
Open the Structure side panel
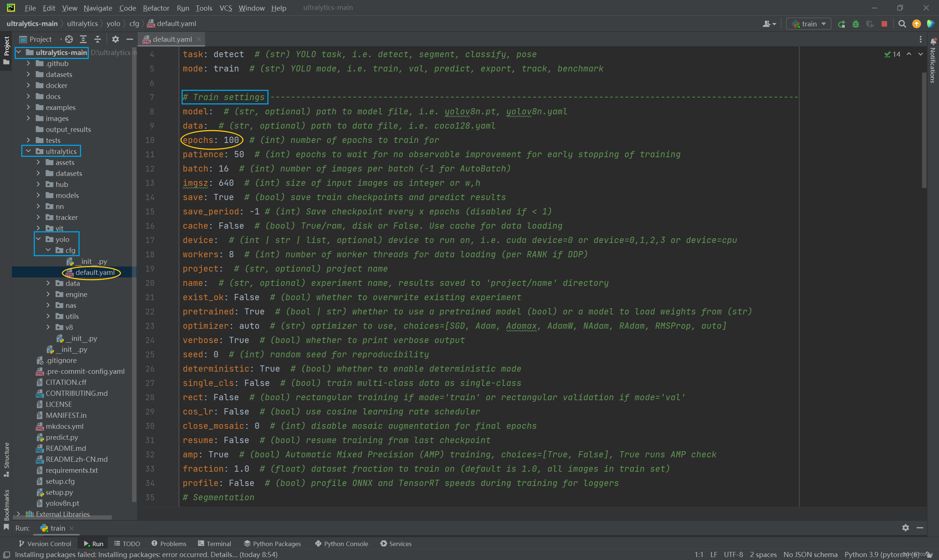(6, 459)
